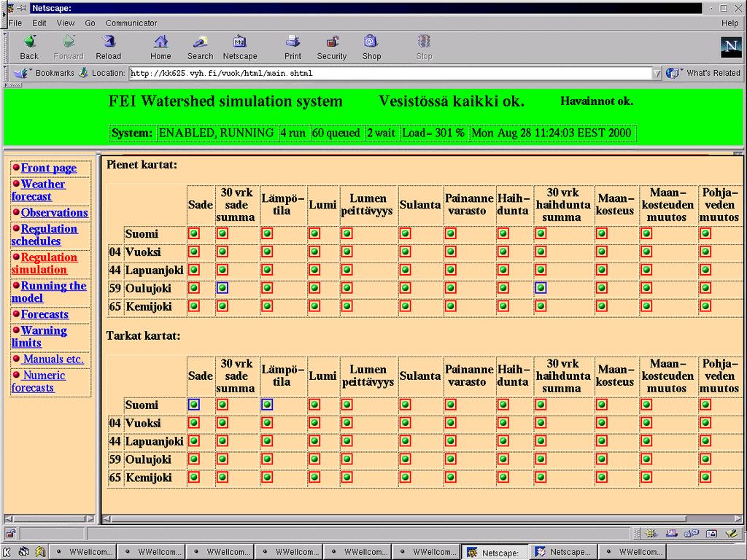Click the 'ENABLED, RUNNING' status cell
Viewport: 747px width, 560px height.
tap(216, 133)
